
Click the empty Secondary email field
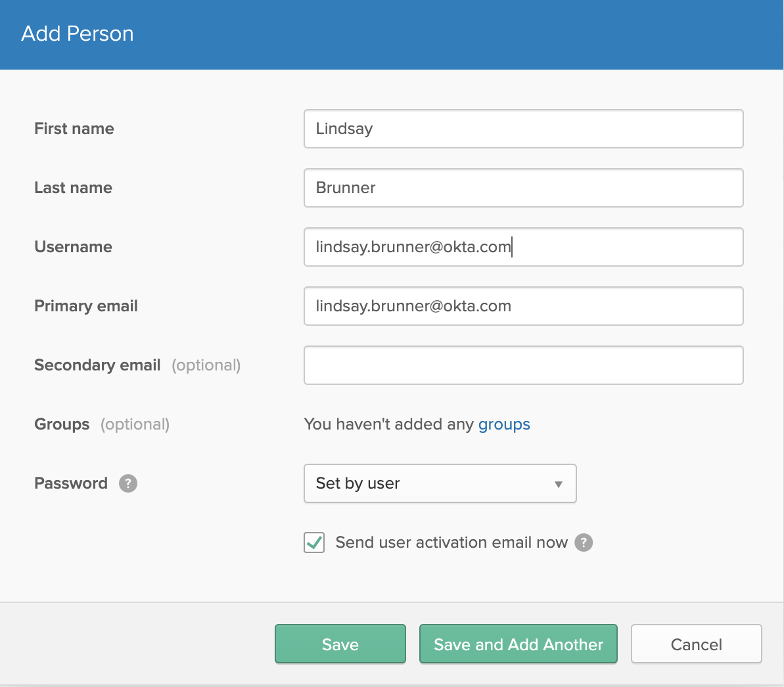point(523,365)
